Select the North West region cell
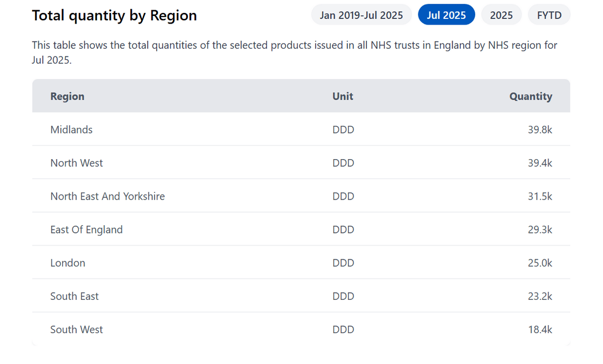 point(77,163)
